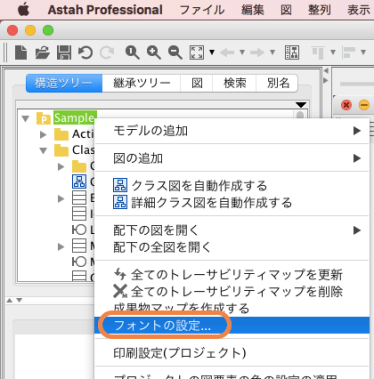Image resolution: width=374 pixels, height=379 pixels.
Task: Click the align left toolbar icon
Action: coord(349,53)
